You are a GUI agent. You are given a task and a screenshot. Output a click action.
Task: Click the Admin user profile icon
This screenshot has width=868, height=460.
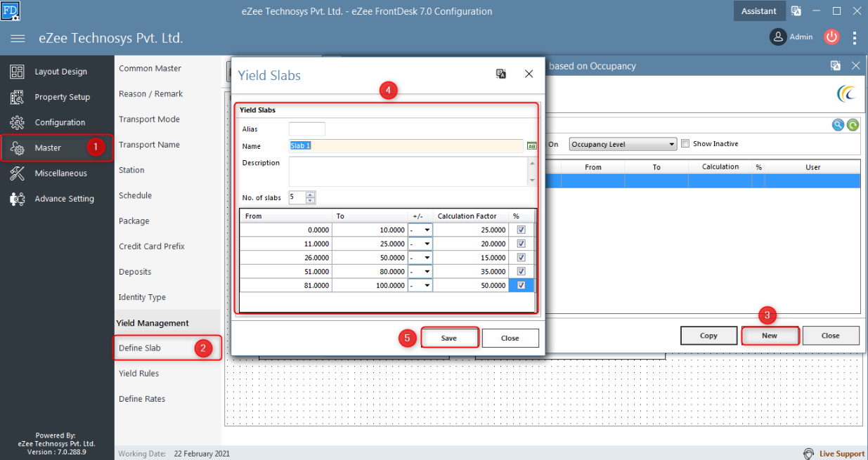pos(777,37)
